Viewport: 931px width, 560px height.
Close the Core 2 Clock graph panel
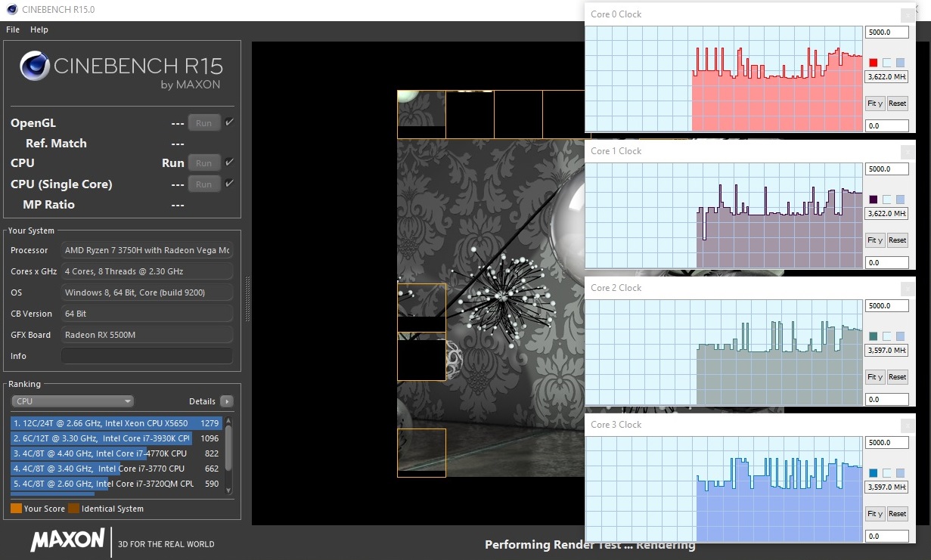click(x=907, y=289)
